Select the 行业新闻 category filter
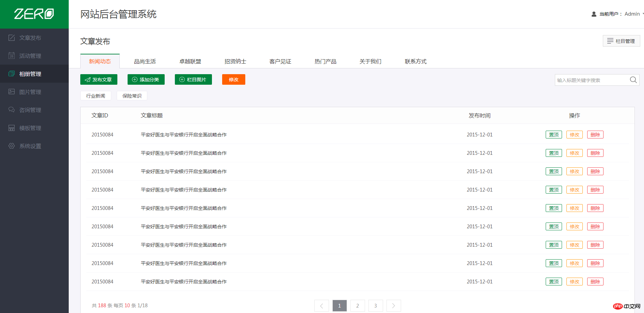Viewport: 644px width, 313px height. pos(96,96)
